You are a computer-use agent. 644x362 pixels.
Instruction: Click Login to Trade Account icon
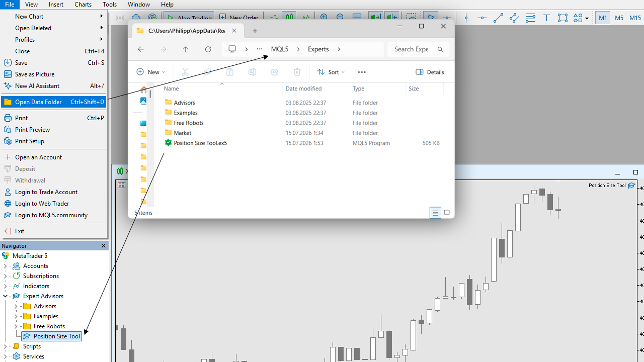[x=8, y=192]
